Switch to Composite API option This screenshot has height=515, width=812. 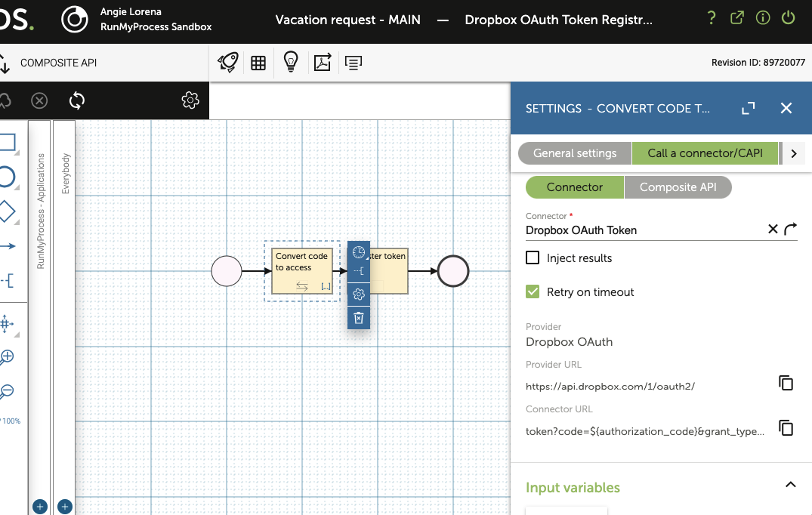(x=678, y=187)
